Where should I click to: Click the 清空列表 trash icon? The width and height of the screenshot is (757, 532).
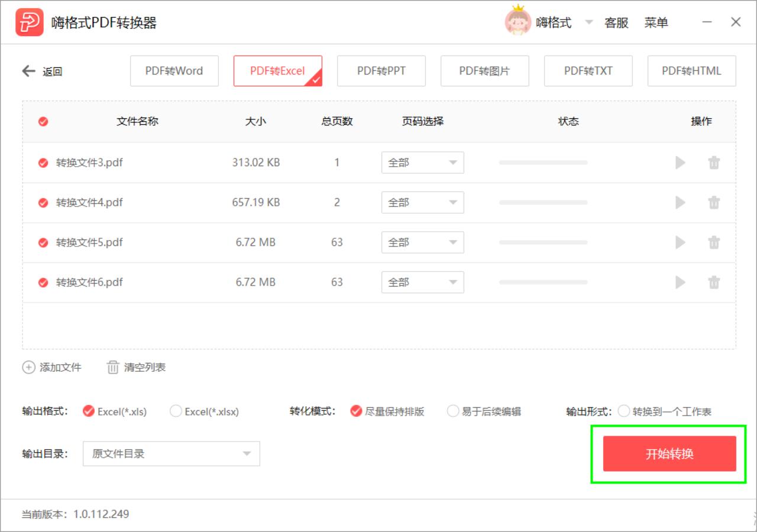tap(113, 367)
